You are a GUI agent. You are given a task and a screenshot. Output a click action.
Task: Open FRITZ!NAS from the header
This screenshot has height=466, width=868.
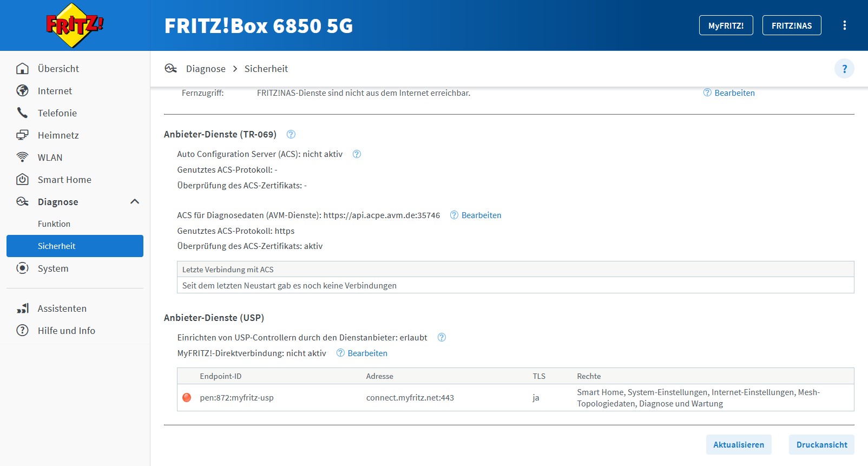coord(792,25)
